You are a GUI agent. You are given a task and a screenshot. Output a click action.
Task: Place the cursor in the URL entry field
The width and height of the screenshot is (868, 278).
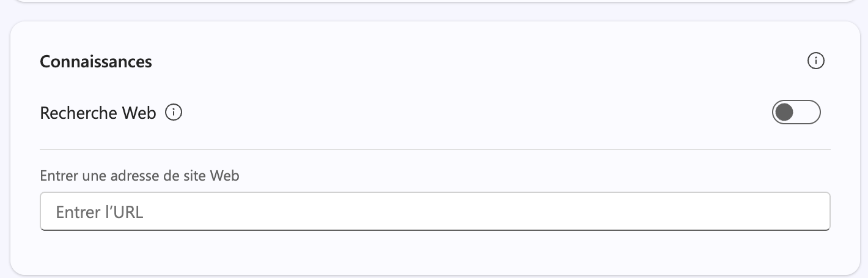tap(435, 212)
